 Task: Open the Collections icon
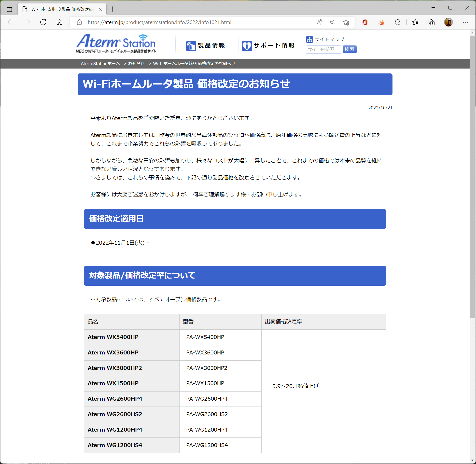pyautogui.click(x=432, y=22)
